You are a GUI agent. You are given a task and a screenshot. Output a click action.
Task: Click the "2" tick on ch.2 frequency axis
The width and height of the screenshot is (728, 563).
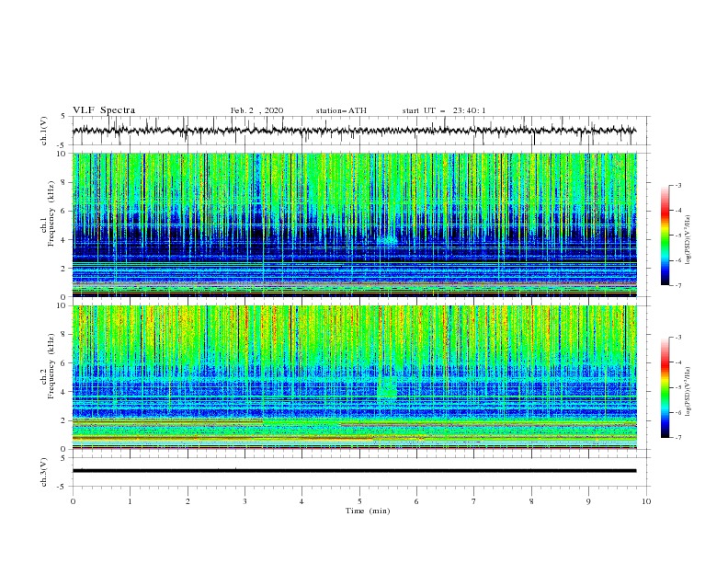(x=64, y=420)
